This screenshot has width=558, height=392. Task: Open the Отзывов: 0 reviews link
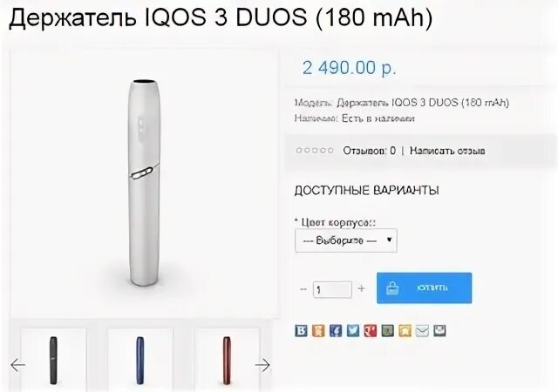pos(369,151)
